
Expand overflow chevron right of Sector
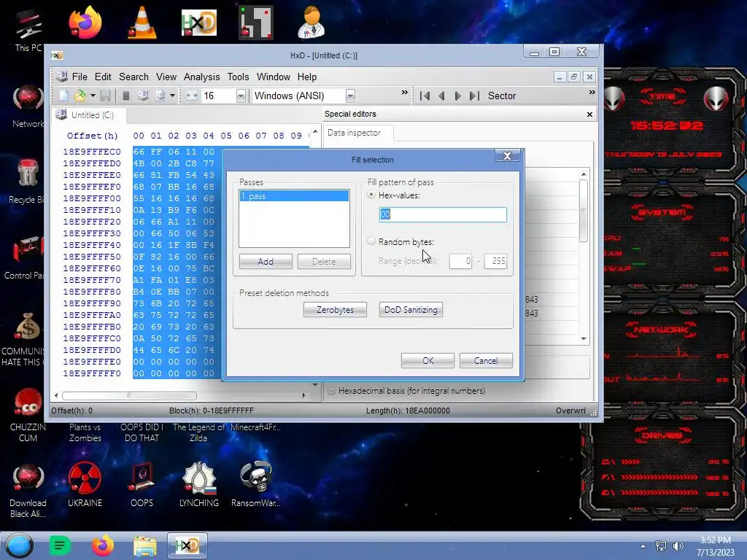tap(592, 93)
